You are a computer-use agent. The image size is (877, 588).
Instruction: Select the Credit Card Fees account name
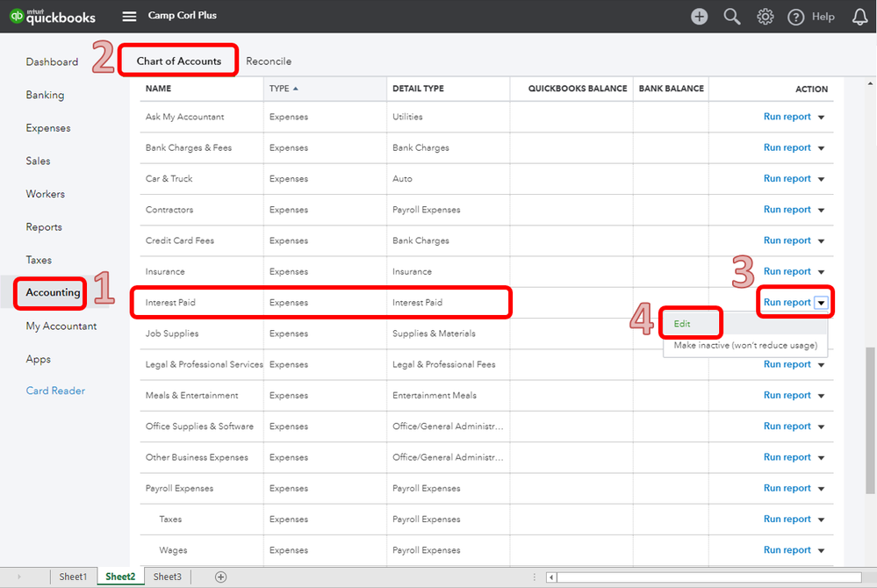(180, 240)
